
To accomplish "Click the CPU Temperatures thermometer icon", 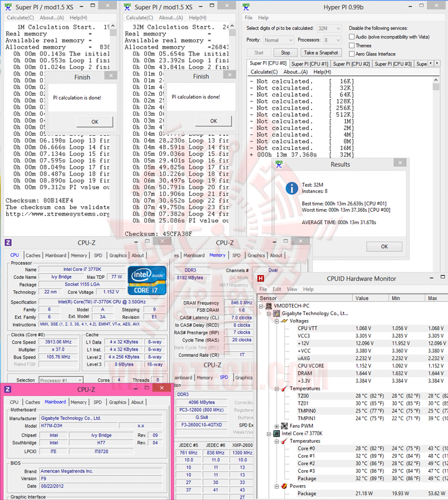I will pos(284,441).
